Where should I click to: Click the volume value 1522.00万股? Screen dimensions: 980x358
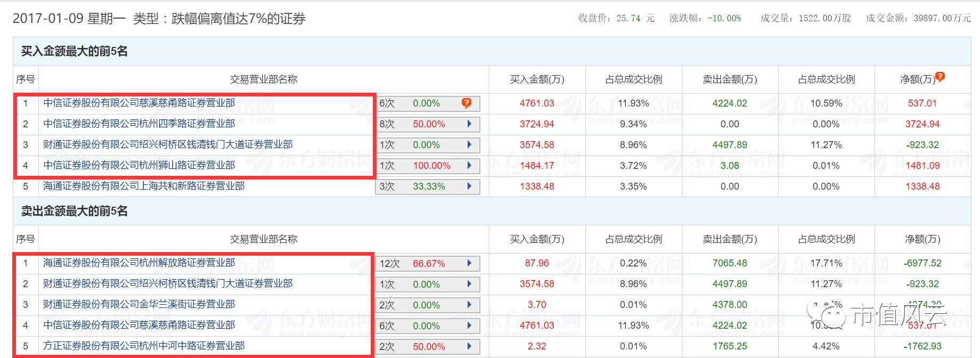[x=824, y=18]
